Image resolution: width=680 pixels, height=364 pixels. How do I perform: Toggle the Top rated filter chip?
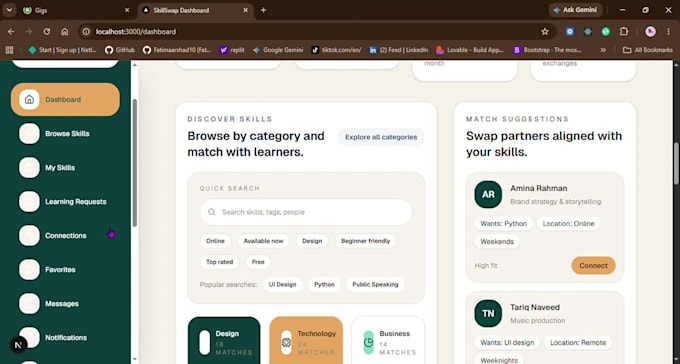(x=219, y=262)
